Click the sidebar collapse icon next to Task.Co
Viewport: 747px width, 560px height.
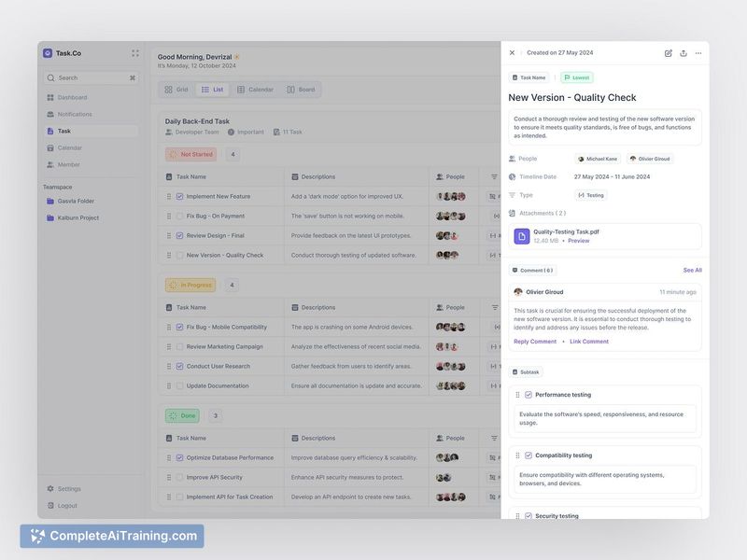pyautogui.click(x=135, y=53)
